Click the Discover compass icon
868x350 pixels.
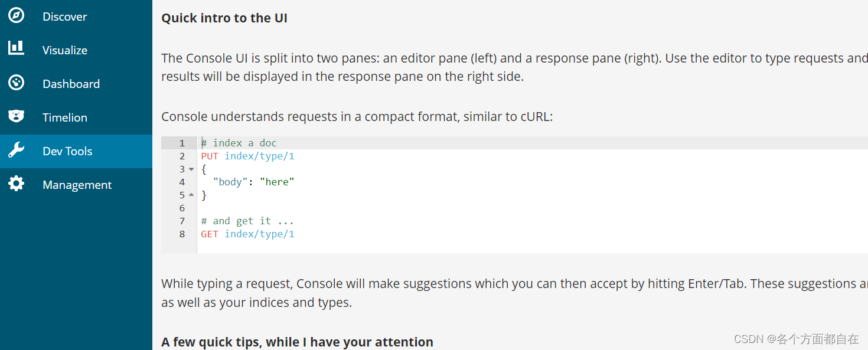click(x=16, y=16)
